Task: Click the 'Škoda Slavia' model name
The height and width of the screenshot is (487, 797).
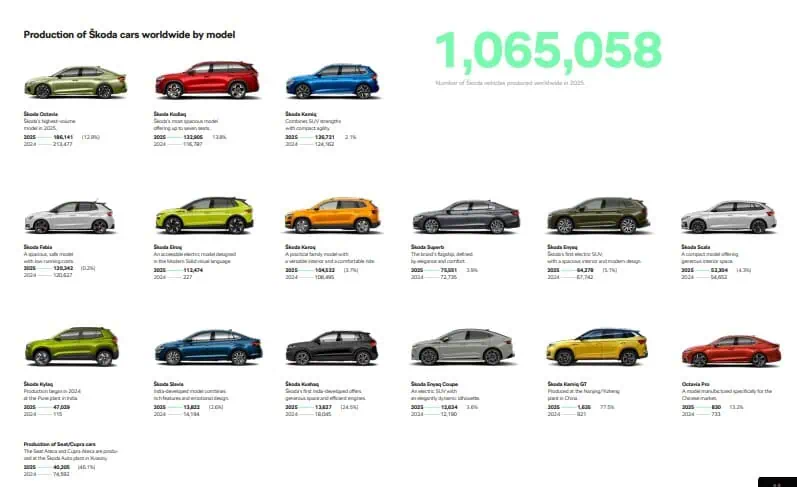Action: [169, 384]
